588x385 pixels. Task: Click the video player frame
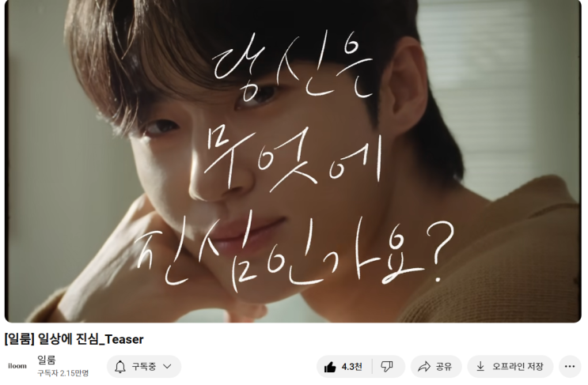point(293,161)
